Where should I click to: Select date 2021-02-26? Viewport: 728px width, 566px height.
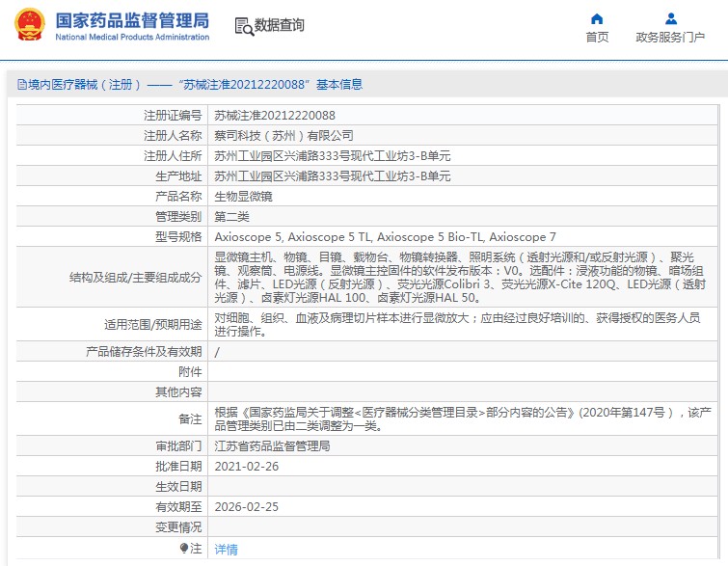click(247, 466)
